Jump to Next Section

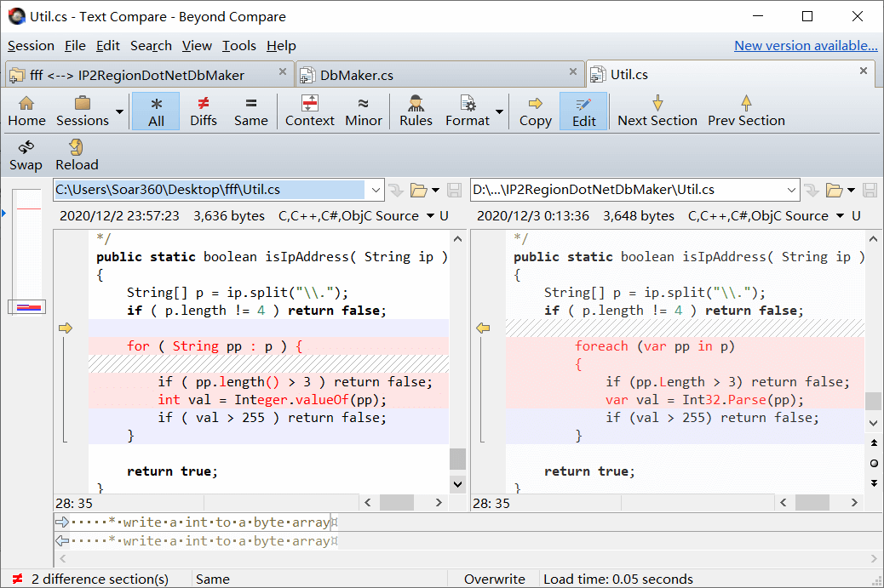coord(657,111)
